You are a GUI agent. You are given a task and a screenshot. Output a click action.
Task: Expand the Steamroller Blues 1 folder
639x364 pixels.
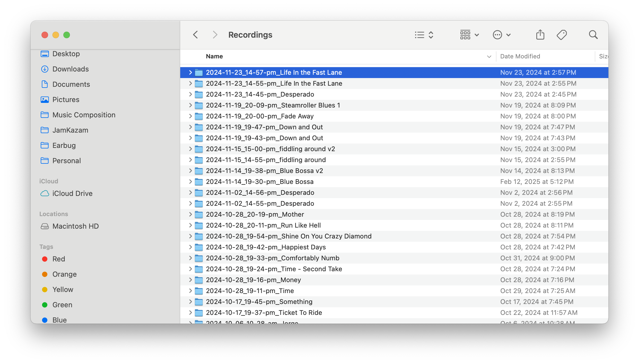point(190,105)
